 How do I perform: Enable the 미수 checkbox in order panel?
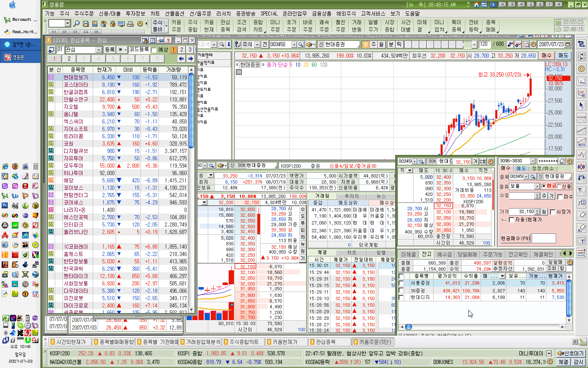560,197
